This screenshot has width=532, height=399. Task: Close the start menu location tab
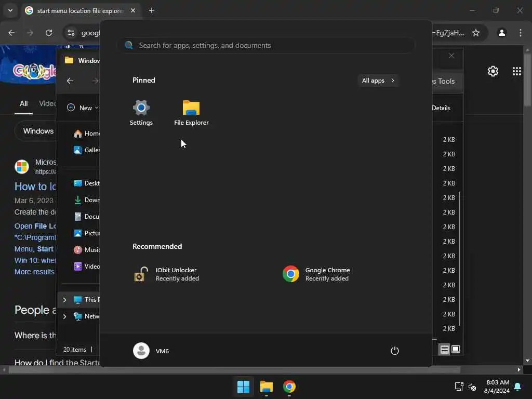133,10
